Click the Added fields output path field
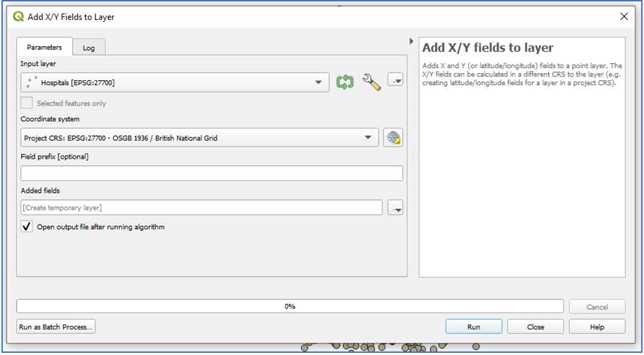 click(202, 208)
